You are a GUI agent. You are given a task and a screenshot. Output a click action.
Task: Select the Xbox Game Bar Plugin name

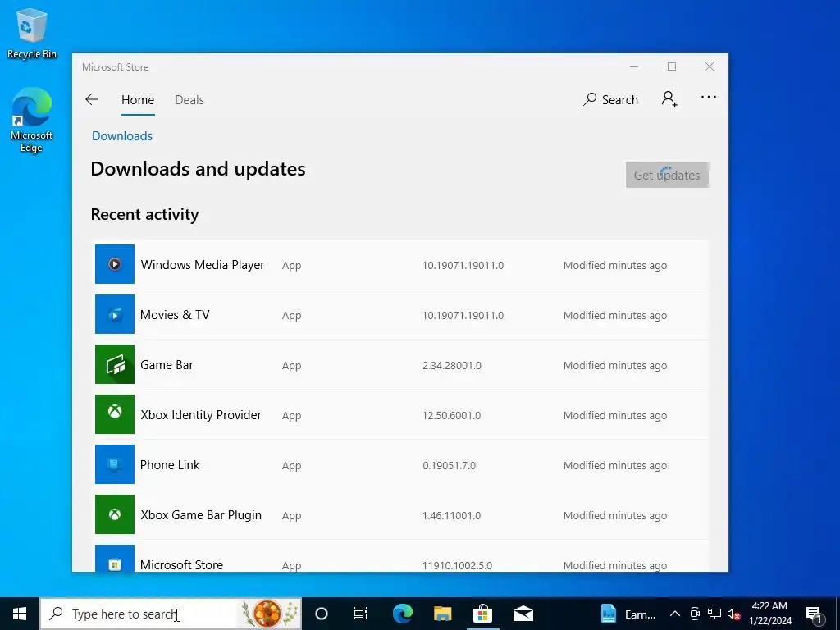[201, 515]
